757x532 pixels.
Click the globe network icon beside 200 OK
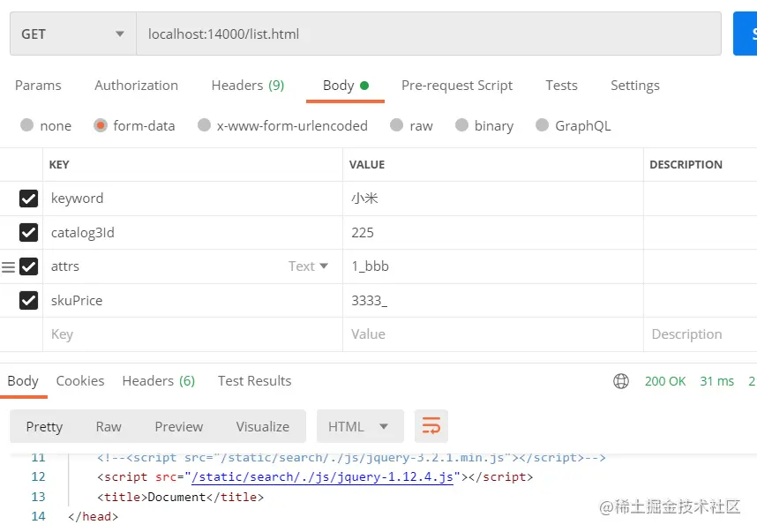tap(621, 381)
